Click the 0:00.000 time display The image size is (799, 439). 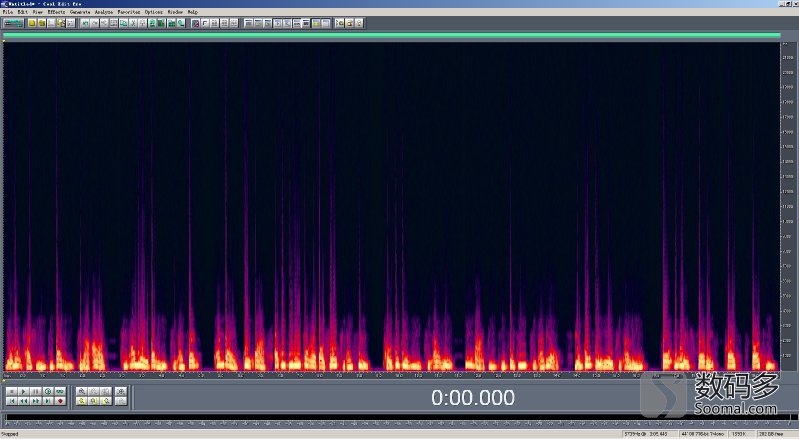[x=473, y=398]
